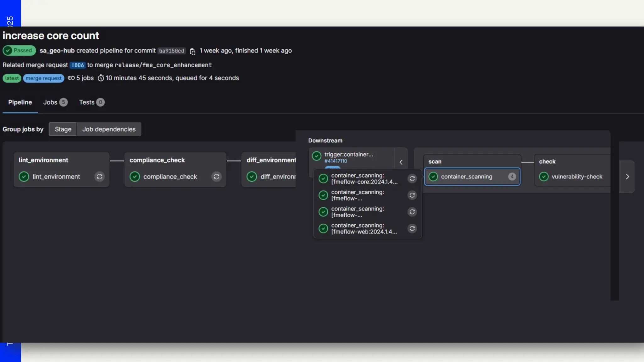This screenshot has height=362, width=644.
Task: Retry the second container_scanning job
Action: click(412, 195)
